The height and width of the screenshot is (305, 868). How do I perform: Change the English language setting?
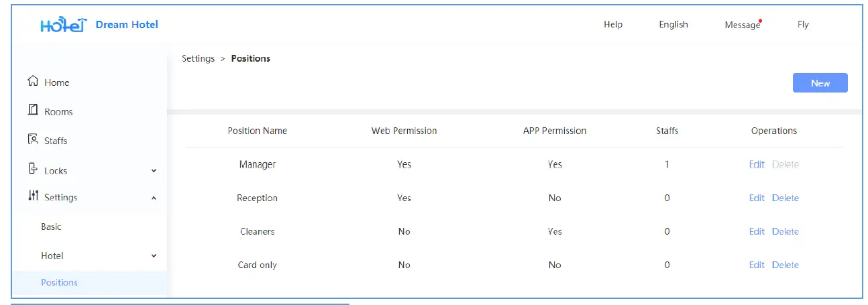[x=673, y=25]
